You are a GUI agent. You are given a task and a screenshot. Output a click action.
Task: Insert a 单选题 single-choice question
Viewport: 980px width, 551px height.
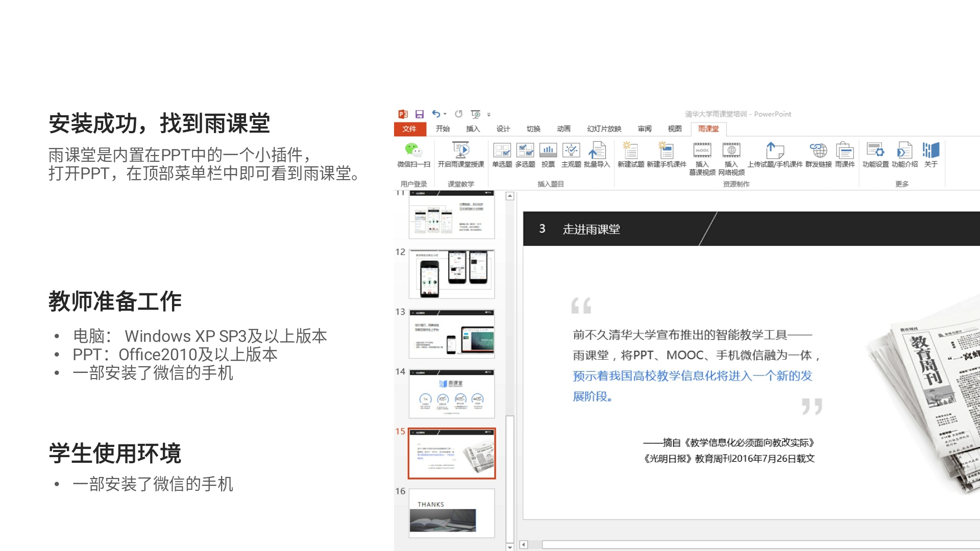click(x=502, y=155)
